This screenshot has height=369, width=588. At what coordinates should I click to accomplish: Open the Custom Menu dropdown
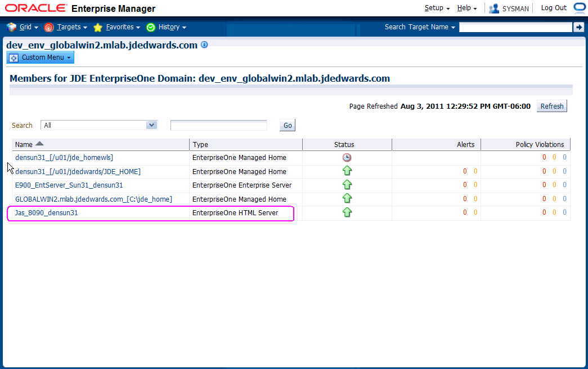click(x=41, y=57)
